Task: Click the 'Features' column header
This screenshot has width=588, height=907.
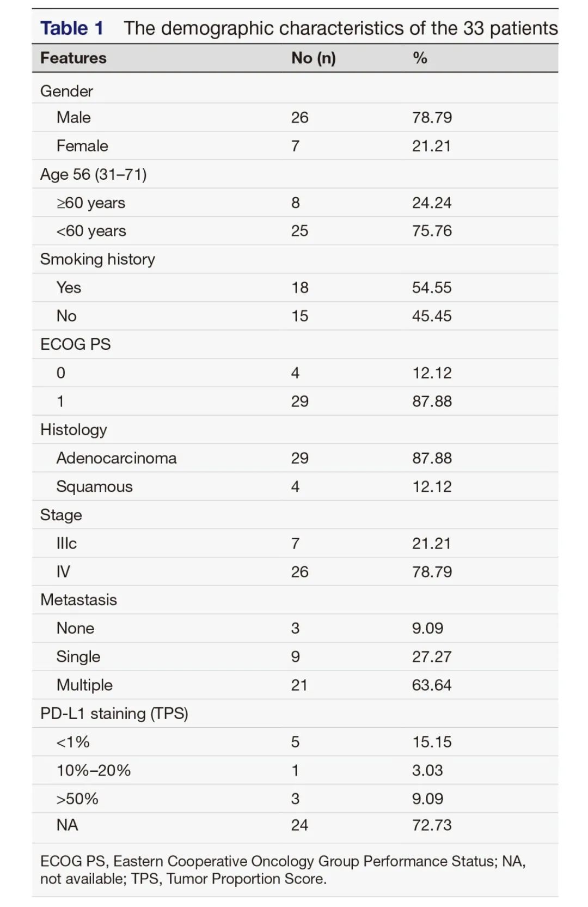Action: tap(73, 58)
